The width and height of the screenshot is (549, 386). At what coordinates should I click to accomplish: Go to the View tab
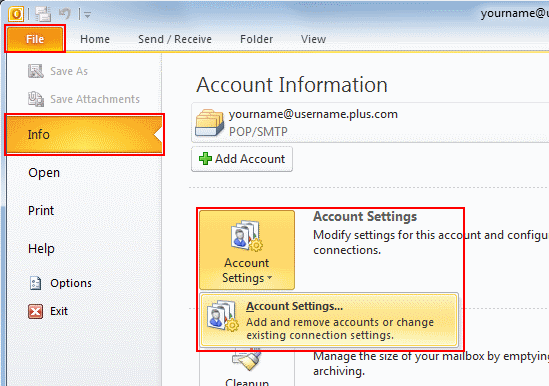313,39
